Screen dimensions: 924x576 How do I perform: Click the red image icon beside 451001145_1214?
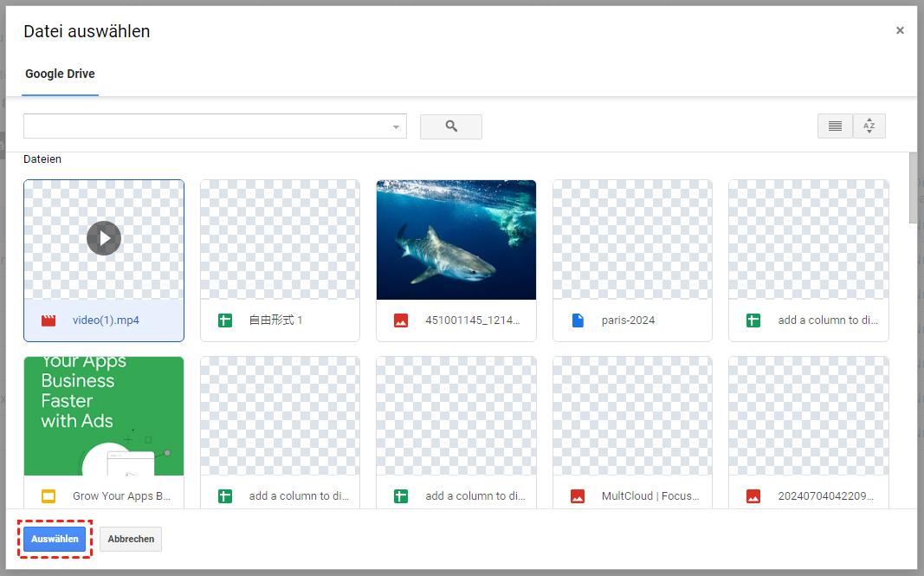[x=401, y=320]
